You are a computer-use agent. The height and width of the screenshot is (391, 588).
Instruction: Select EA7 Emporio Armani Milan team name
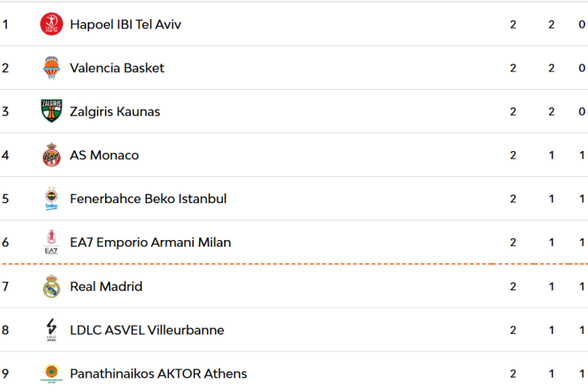click(150, 242)
